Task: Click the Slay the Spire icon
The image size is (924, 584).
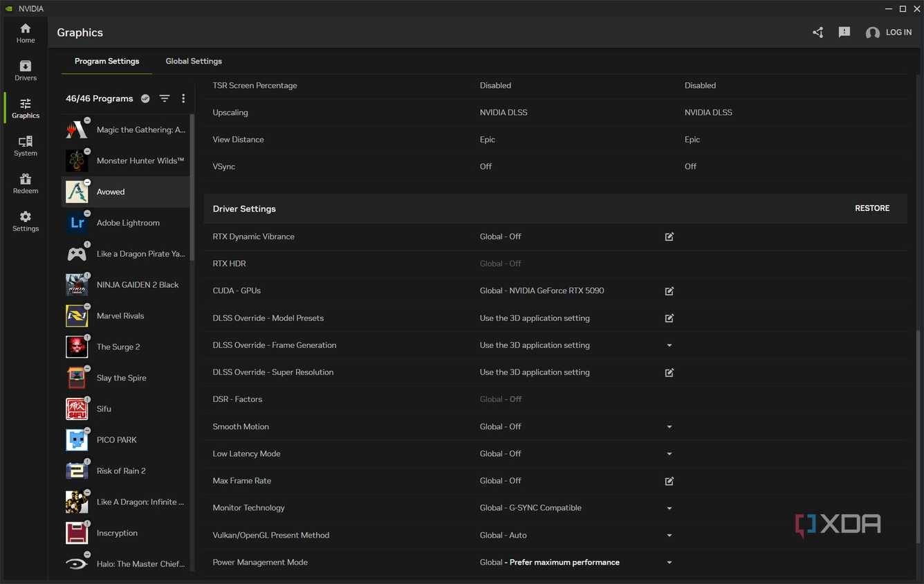Action: click(x=77, y=378)
